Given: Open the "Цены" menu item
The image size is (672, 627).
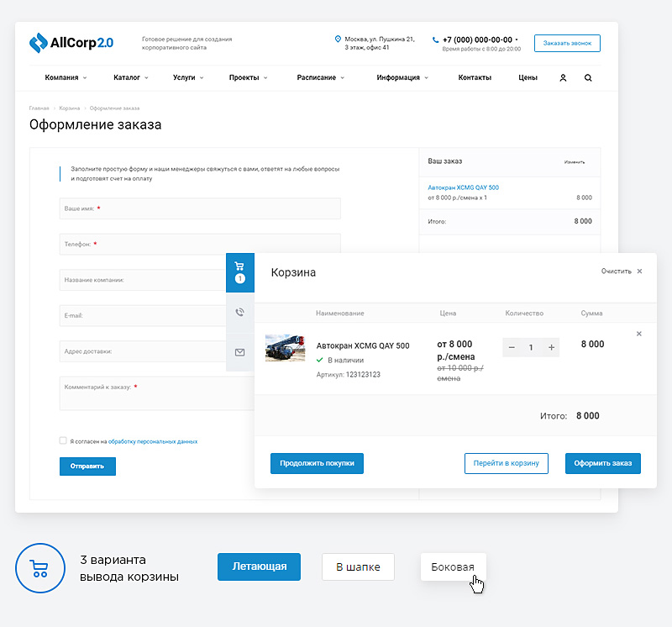Looking at the screenshot, I should tap(527, 76).
